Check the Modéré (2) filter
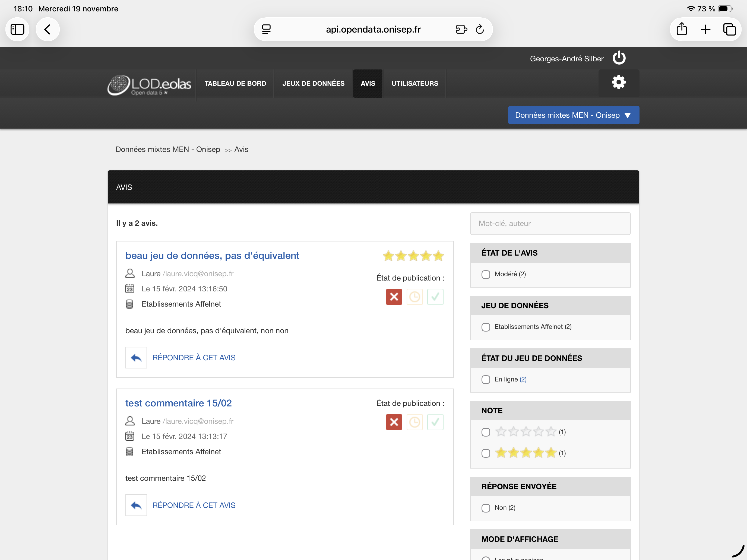747x560 pixels. pos(486,274)
